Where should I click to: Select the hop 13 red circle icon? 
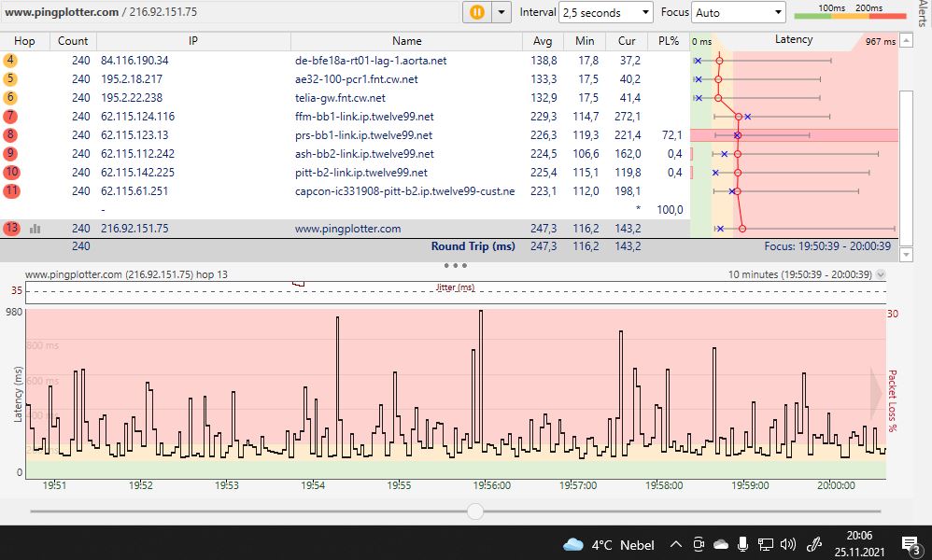pyautogui.click(x=11, y=228)
